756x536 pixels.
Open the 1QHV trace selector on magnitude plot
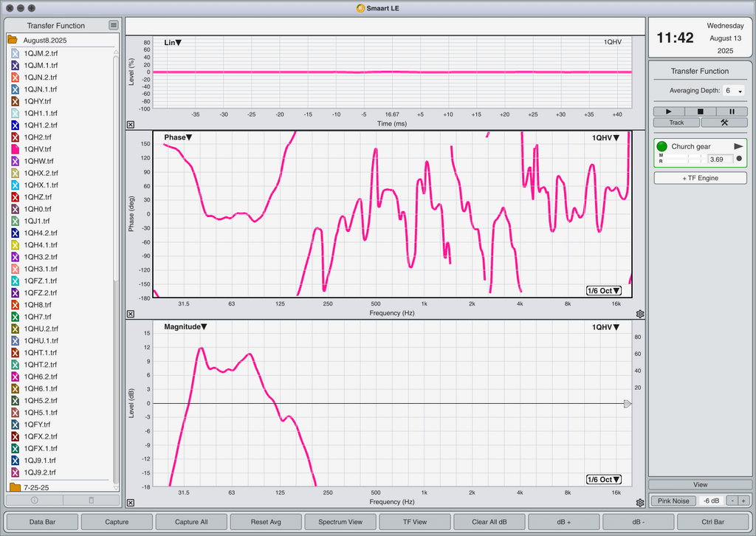click(605, 327)
